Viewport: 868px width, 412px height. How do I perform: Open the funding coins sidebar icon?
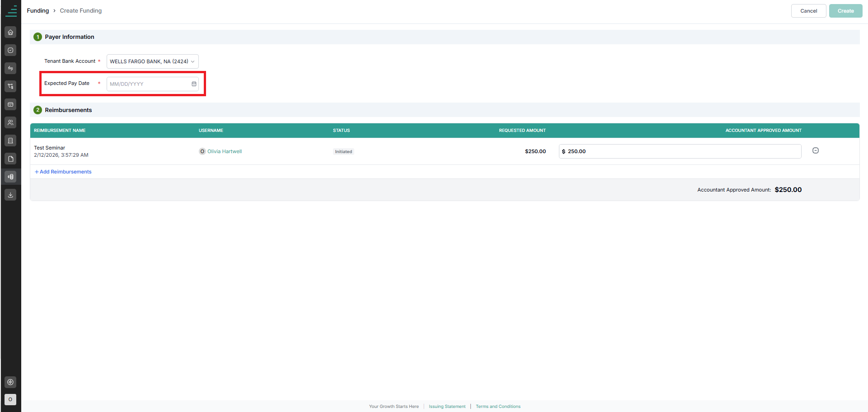pyautogui.click(x=10, y=177)
